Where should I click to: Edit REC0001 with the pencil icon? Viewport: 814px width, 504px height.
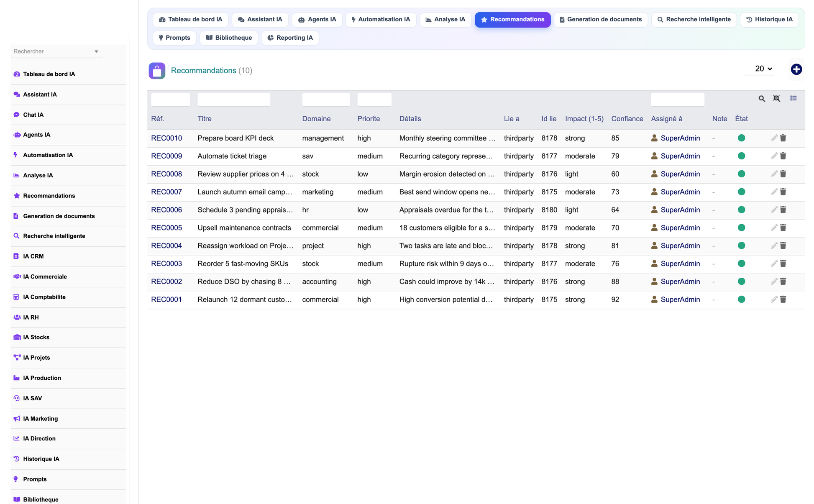coord(774,300)
